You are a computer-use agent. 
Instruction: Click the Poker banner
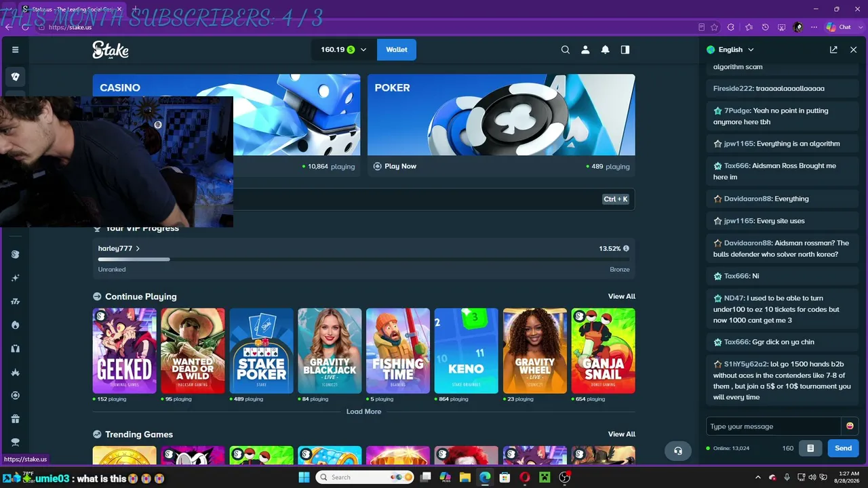point(501,115)
